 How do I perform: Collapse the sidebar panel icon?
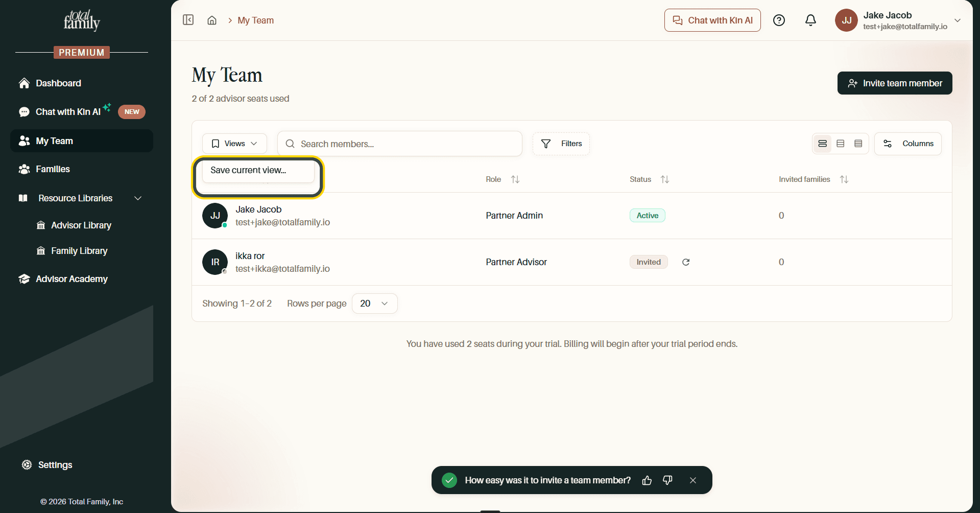pos(188,20)
